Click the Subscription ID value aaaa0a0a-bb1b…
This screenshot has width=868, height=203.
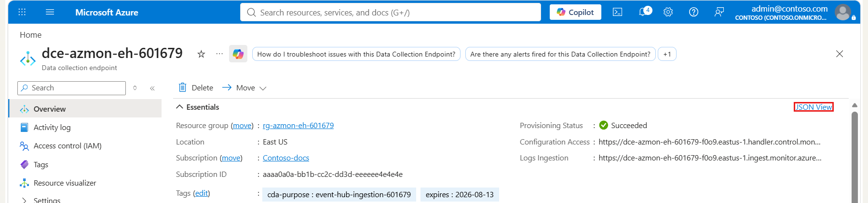333,174
